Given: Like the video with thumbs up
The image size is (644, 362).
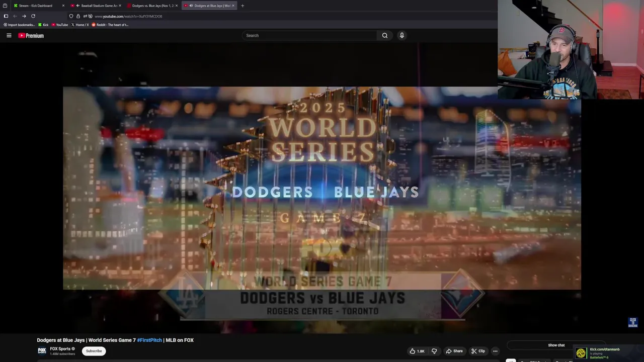Looking at the screenshot, I should (417, 351).
